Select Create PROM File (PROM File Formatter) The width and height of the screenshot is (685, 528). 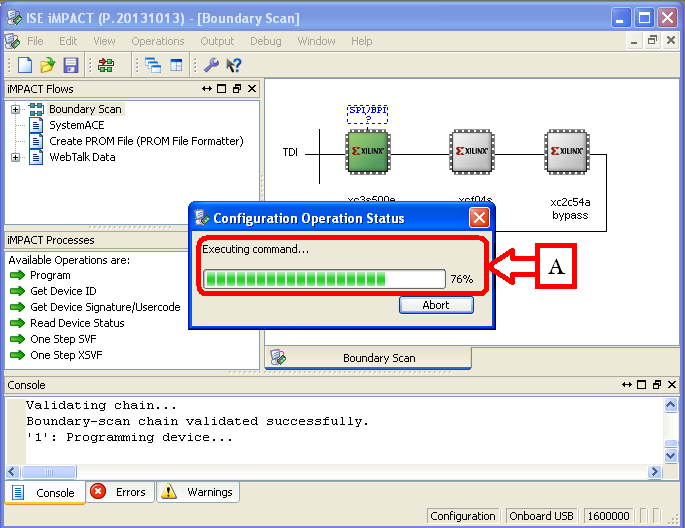[x=146, y=141]
